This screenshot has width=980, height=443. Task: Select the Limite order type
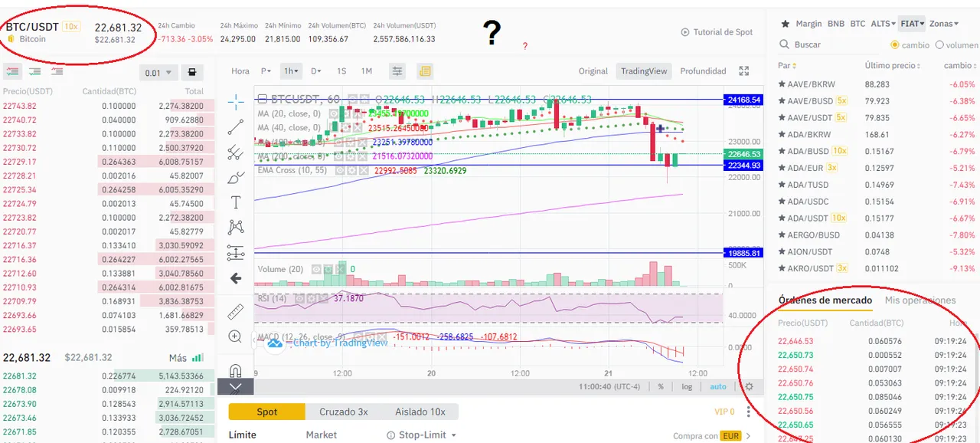point(243,435)
